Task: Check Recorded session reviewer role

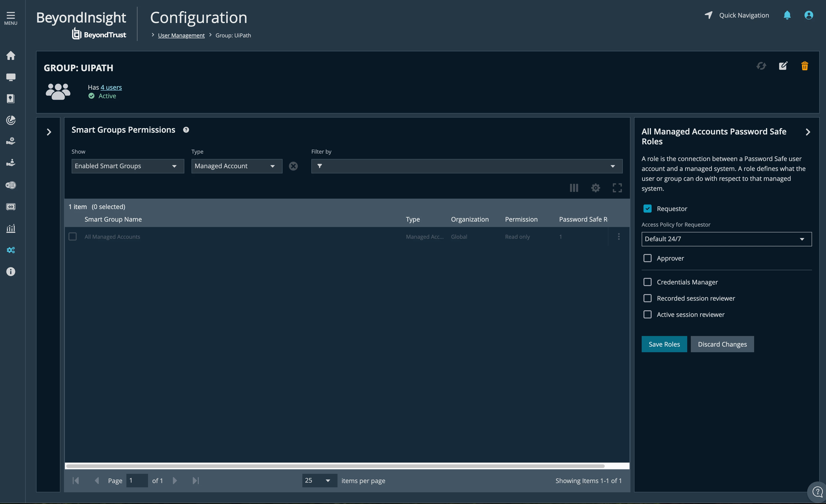Action: point(647,298)
